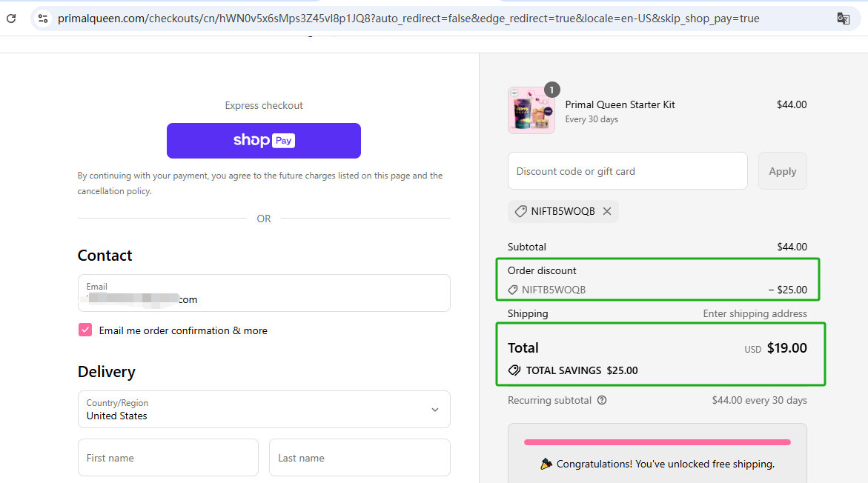
Task: Open the Country/Region dropdown
Action: pyautogui.click(x=264, y=410)
